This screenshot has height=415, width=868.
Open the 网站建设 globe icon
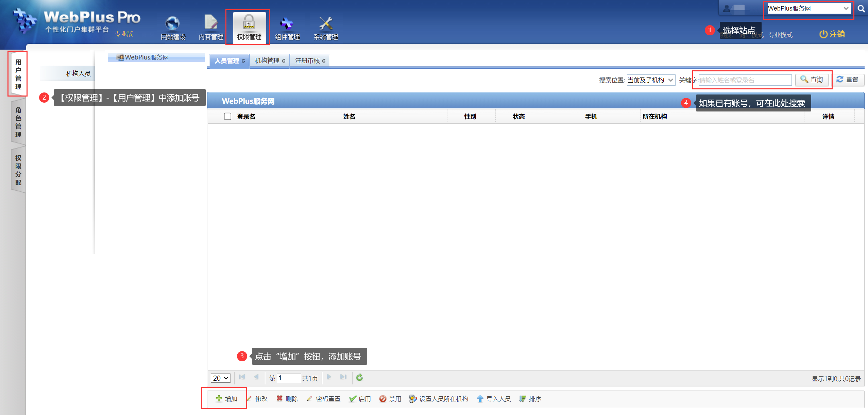point(173,23)
